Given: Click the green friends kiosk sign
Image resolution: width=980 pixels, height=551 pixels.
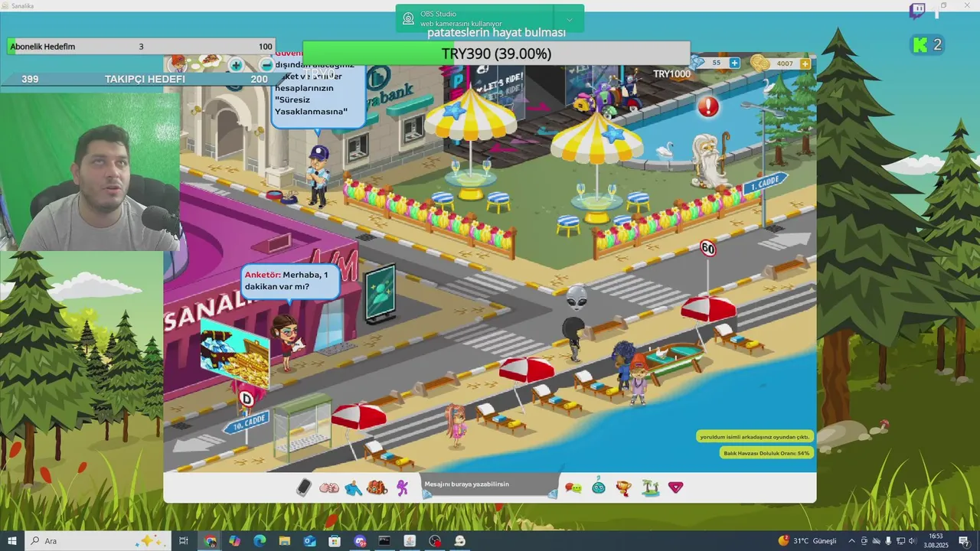Looking at the screenshot, I should 380,294.
